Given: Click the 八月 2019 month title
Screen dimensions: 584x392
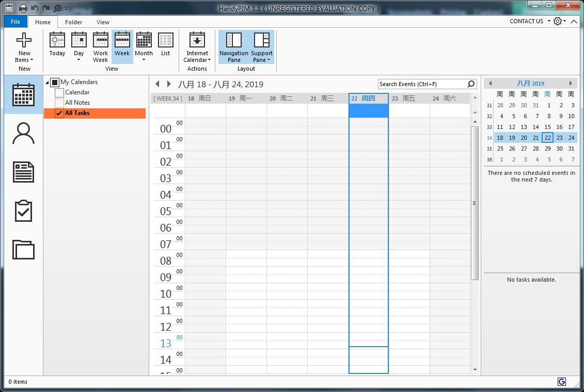Looking at the screenshot, I should (530, 84).
